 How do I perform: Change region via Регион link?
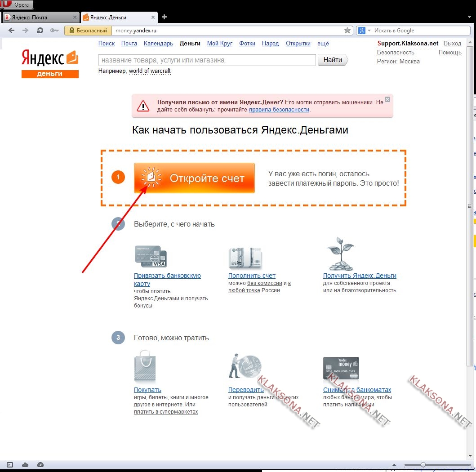point(387,61)
